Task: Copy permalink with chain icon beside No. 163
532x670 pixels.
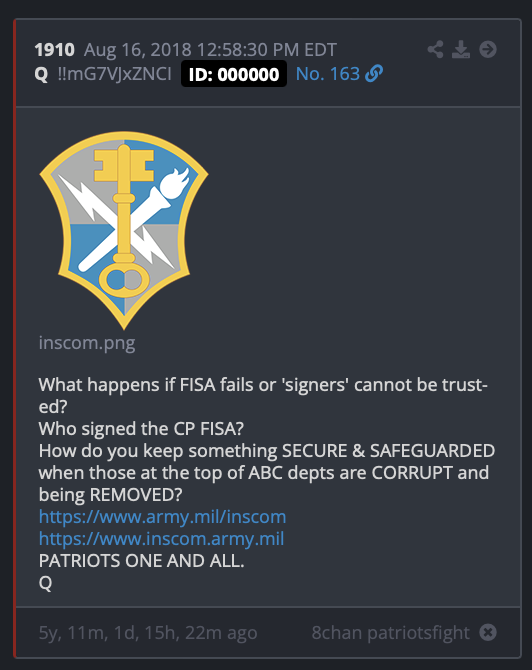Action: (x=374, y=74)
